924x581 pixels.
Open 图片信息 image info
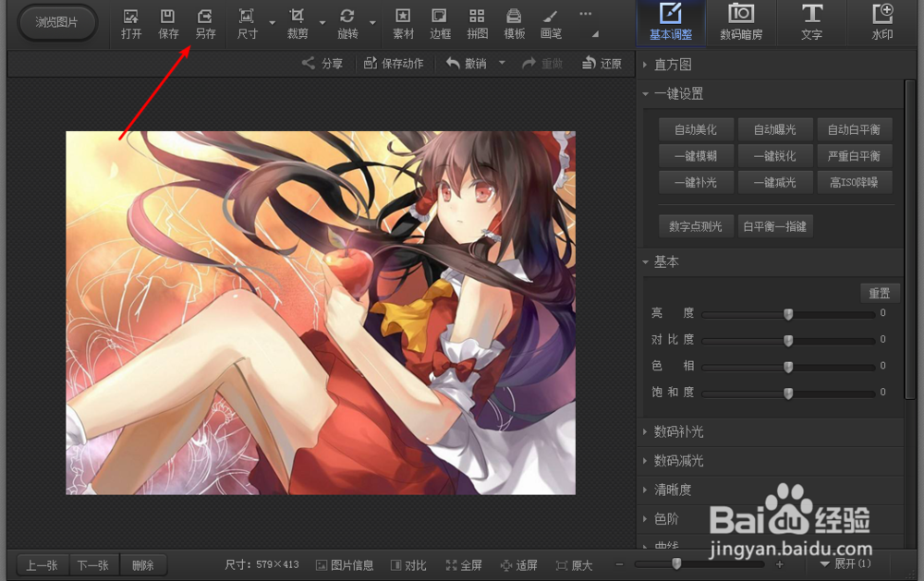[x=346, y=565]
